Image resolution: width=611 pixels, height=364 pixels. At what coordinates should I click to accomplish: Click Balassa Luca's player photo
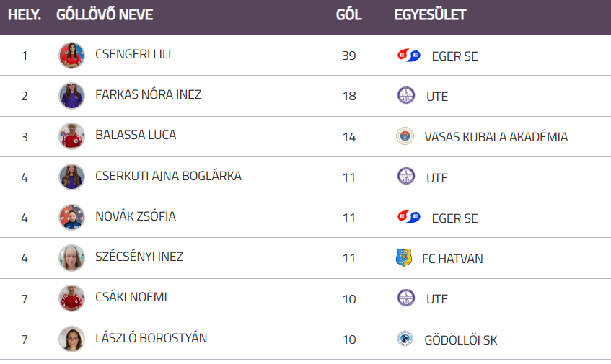click(x=71, y=136)
